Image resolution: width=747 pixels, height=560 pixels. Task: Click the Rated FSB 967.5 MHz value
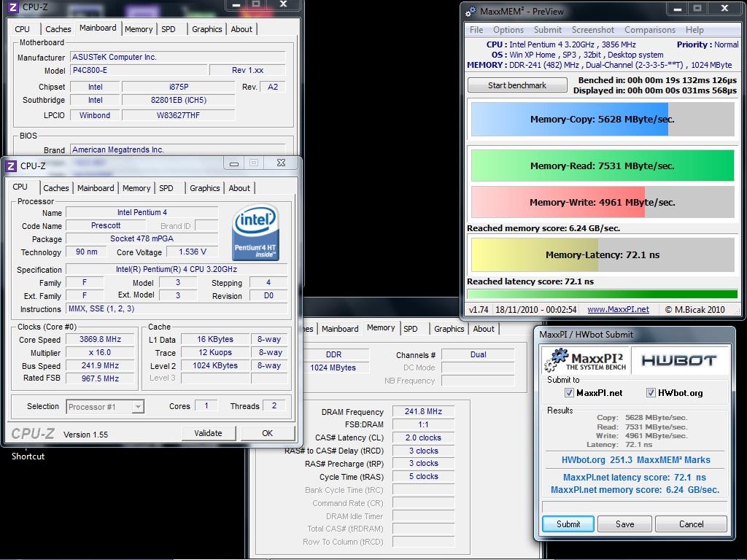(100, 378)
